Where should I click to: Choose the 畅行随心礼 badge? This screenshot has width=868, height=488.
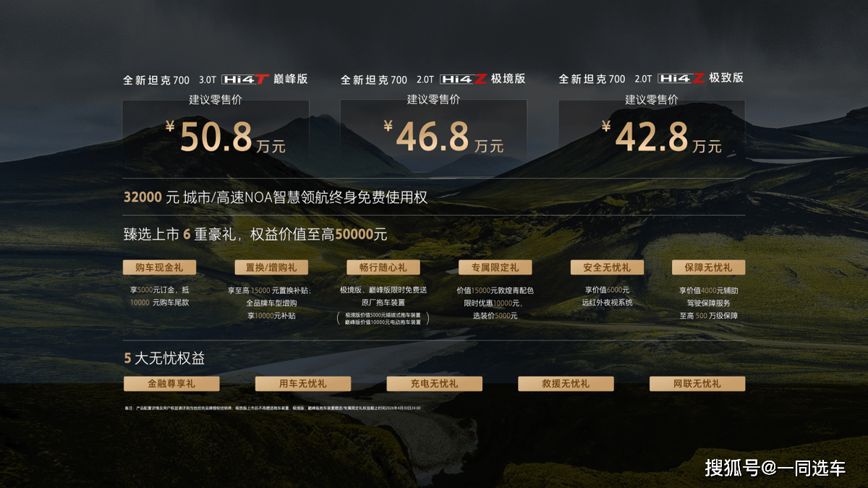tap(383, 267)
